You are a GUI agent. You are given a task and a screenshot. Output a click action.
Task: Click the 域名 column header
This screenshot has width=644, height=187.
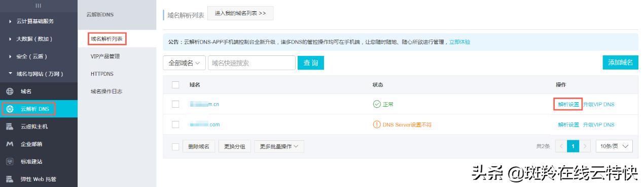pyautogui.click(x=195, y=85)
